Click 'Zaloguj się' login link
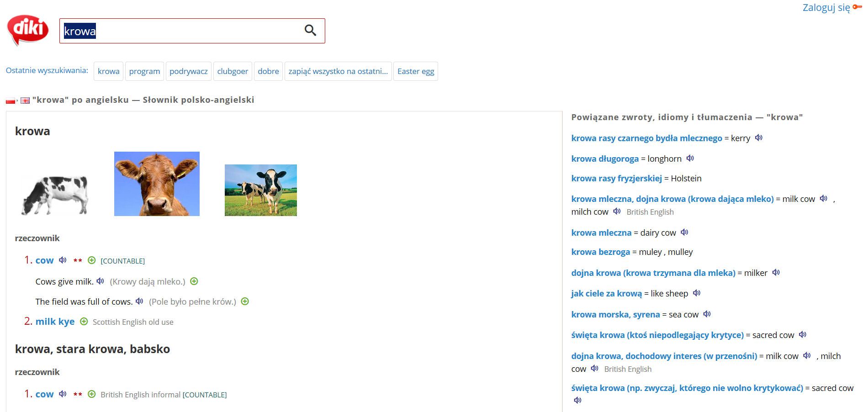Image resolution: width=868 pixels, height=412 pixels. point(826,7)
